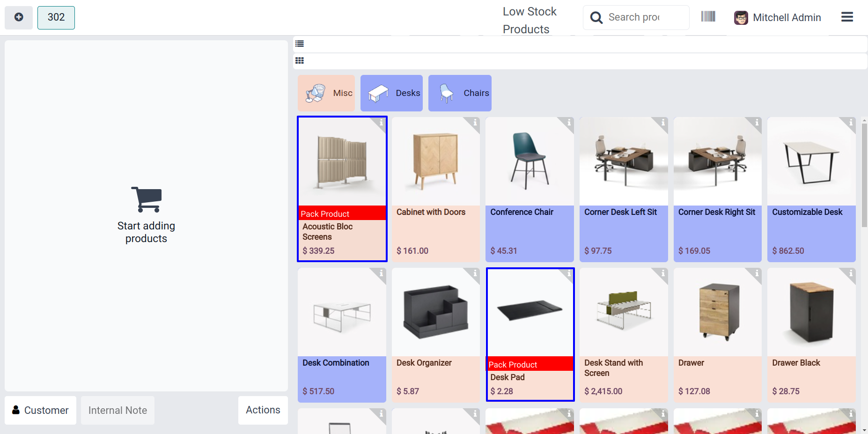This screenshot has height=434, width=868.
Task: Click the plus icon to add new order
Action: (19, 17)
